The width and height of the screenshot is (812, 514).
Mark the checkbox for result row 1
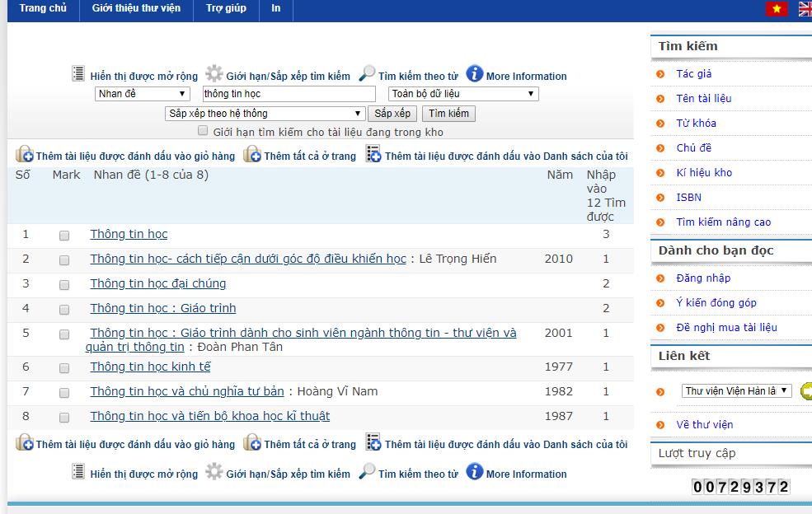[x=64, y=236]
